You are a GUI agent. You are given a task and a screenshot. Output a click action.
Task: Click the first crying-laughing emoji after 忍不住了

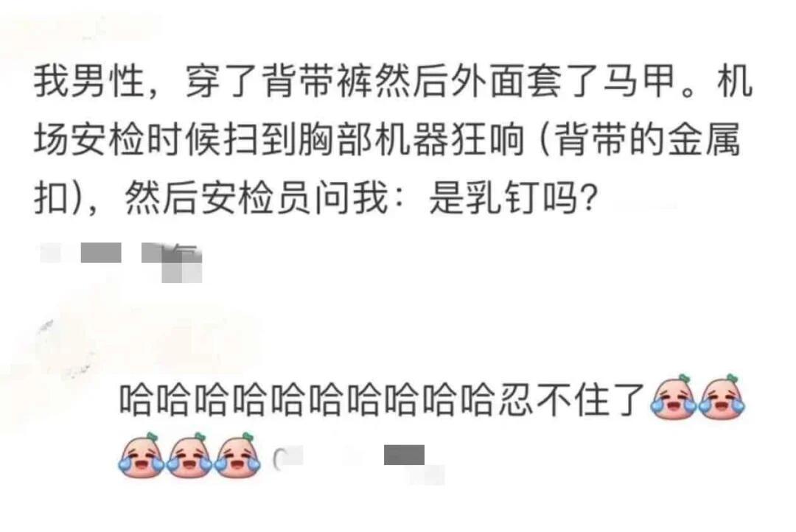point(673,397)
